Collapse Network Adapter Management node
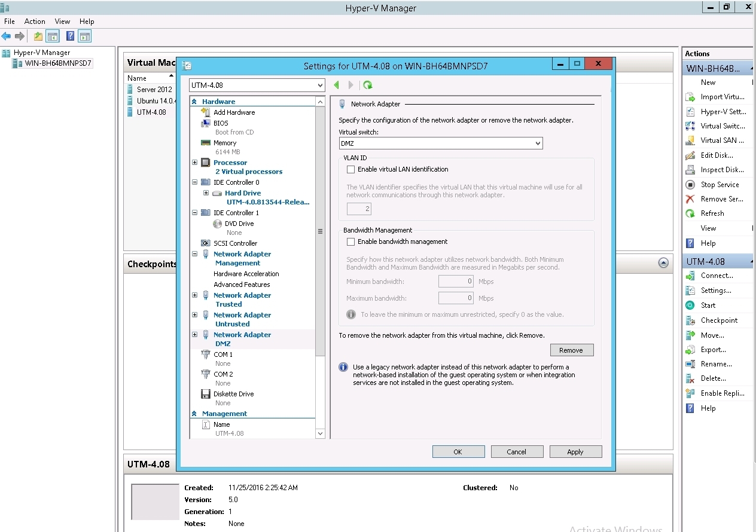 [194, 254]
